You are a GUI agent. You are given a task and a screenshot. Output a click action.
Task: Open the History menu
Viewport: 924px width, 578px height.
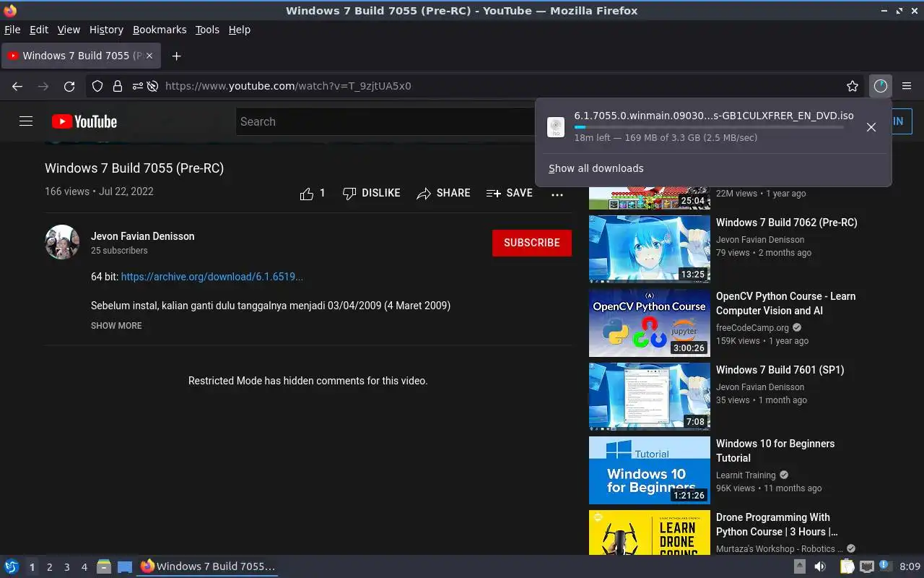click(106, 30)
